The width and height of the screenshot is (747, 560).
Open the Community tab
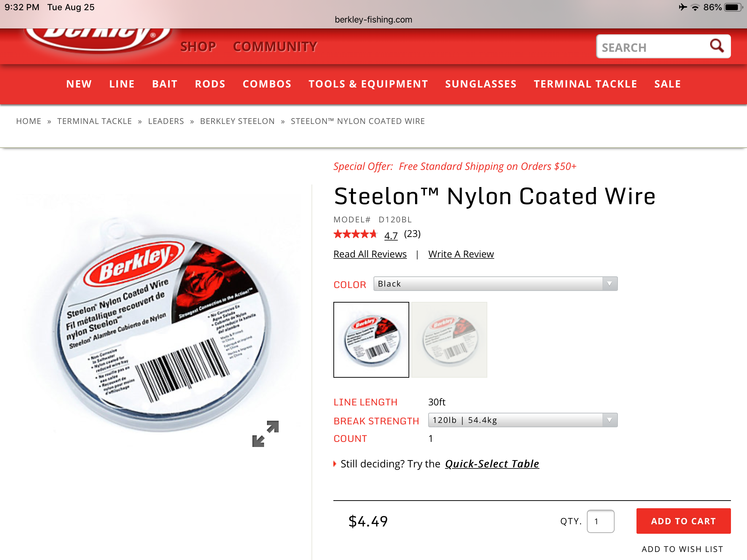(275, 47)
